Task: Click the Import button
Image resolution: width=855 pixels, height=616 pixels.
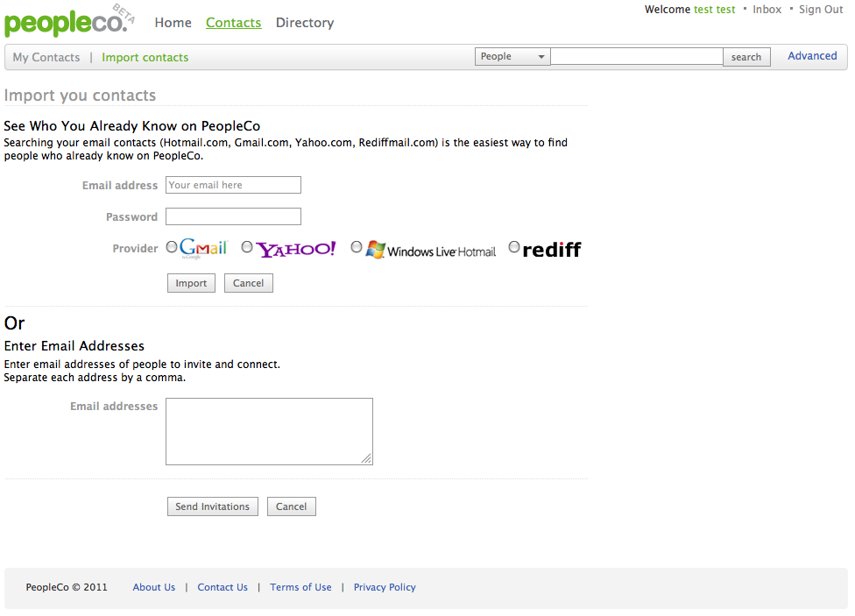Action: click(x=191, y=283)
